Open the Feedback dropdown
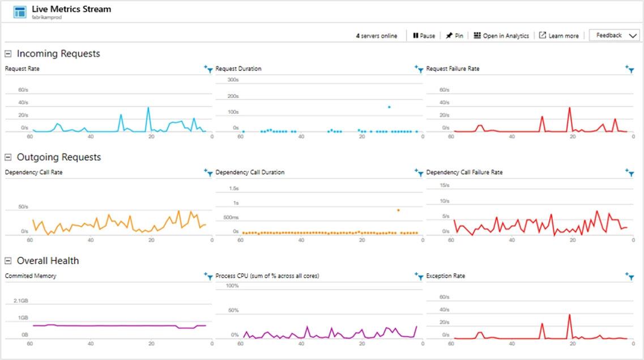This screenshot has height=360, width=644. (x=615, y=35)
